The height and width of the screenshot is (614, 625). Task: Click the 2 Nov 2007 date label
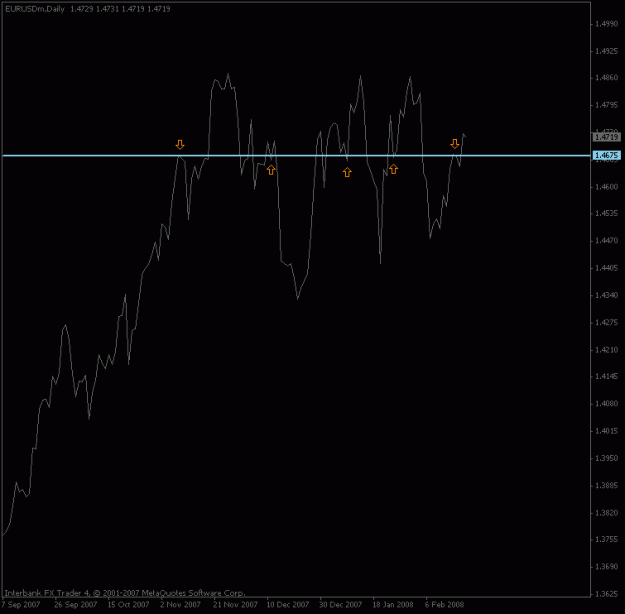coord(181,604)
